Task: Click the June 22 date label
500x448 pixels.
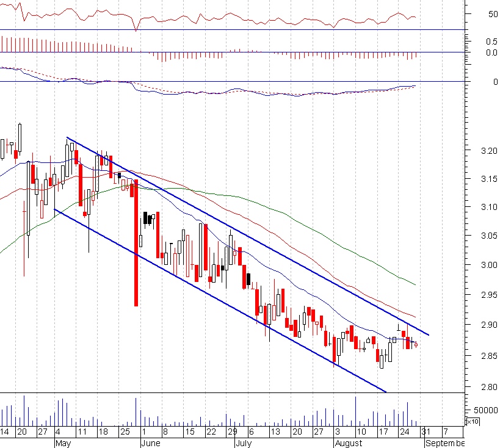Action: pos(211,432)
